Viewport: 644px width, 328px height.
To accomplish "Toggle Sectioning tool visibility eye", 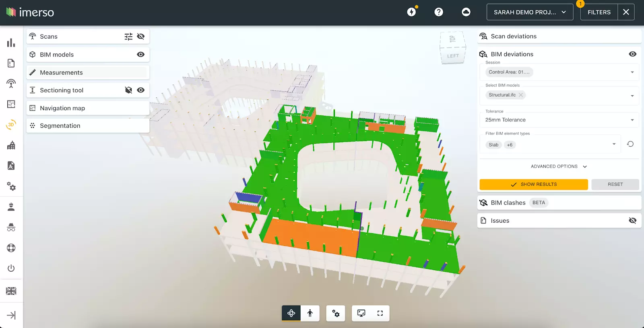I will point(140,90).
